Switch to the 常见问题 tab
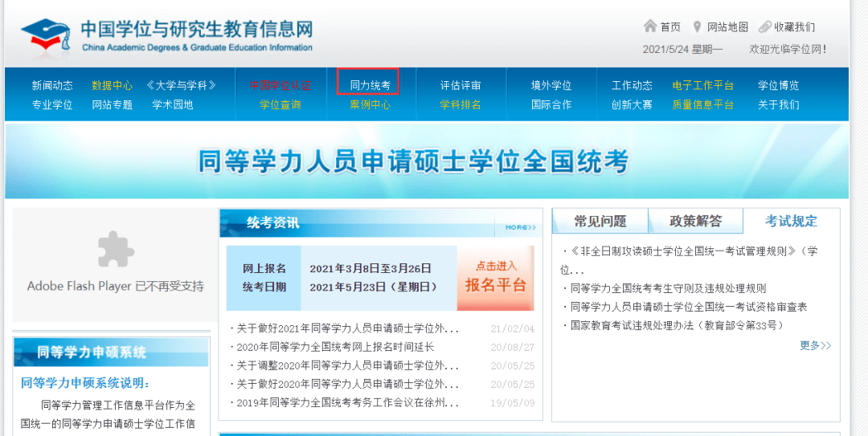 tap(600, 222)
